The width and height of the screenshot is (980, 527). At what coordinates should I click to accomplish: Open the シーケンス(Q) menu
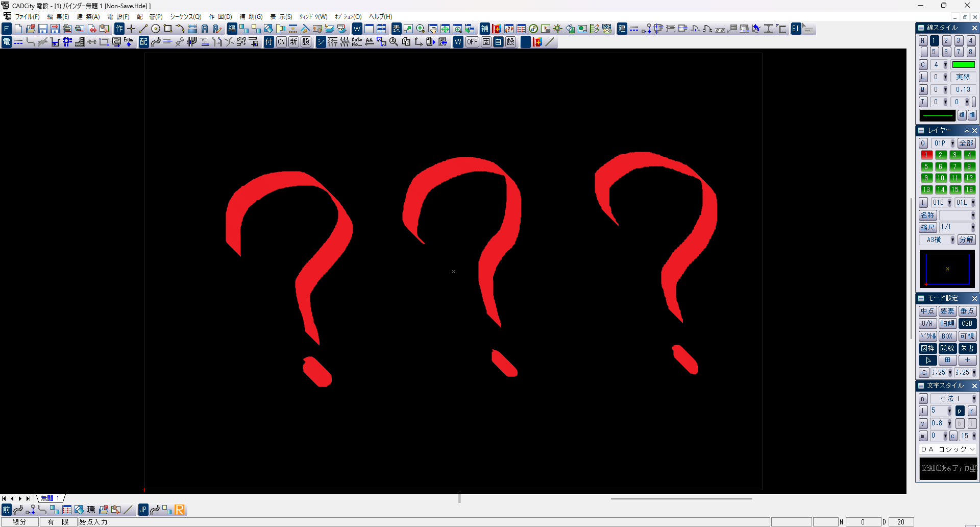pyautogui.click(x=185, y=17)
